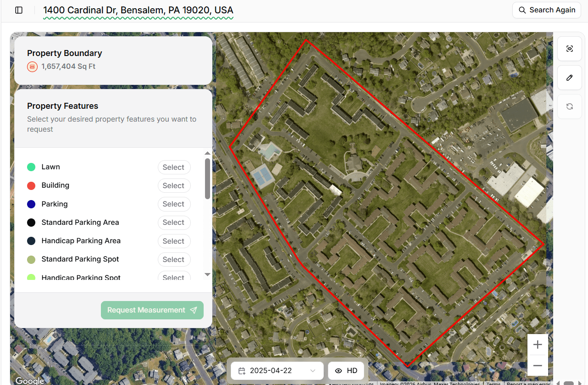Click the Parking blue color dot
588x385 pixels.
pos(31,204)
